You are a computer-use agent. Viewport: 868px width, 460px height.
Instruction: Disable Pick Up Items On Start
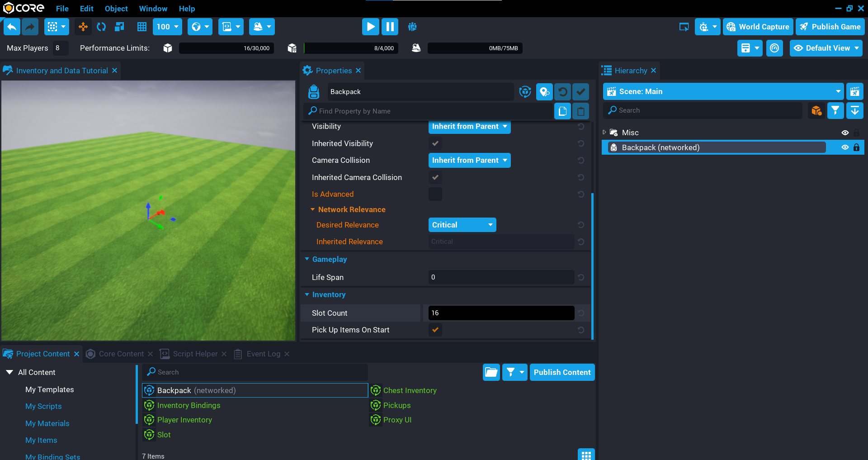click(435, 330)
